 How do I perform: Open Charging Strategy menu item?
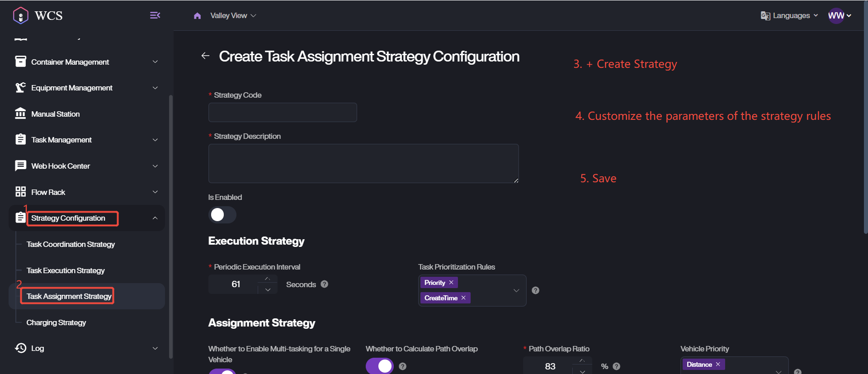point(56,322)
